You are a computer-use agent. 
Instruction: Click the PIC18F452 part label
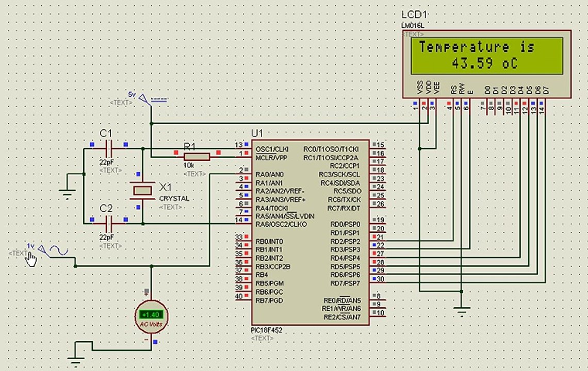click(266, 330)
